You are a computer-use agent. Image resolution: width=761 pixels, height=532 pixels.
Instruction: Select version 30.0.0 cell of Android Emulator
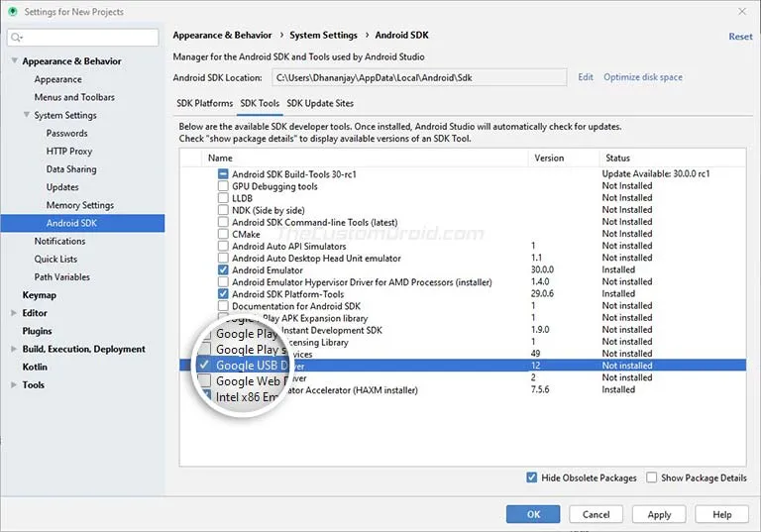[542, 269]
